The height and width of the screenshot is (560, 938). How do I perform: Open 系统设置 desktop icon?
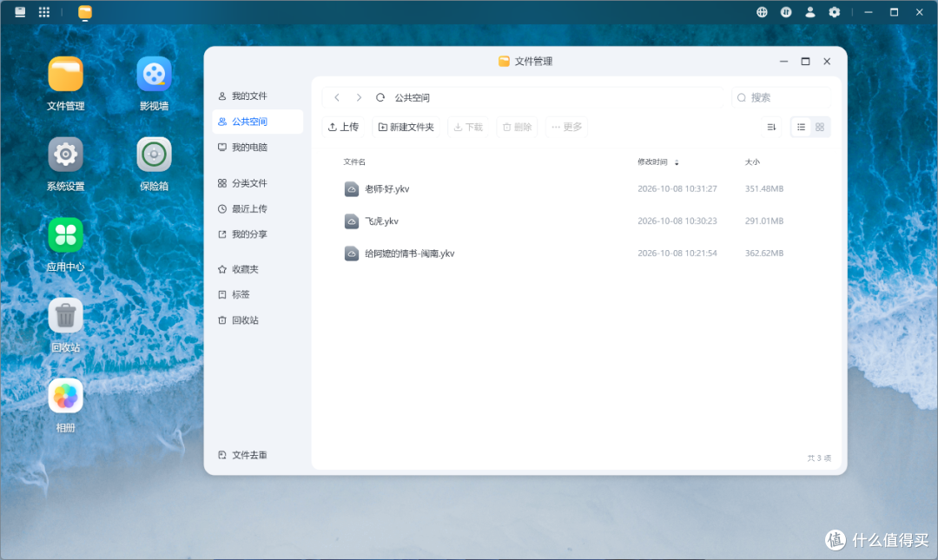pos(66,155)
